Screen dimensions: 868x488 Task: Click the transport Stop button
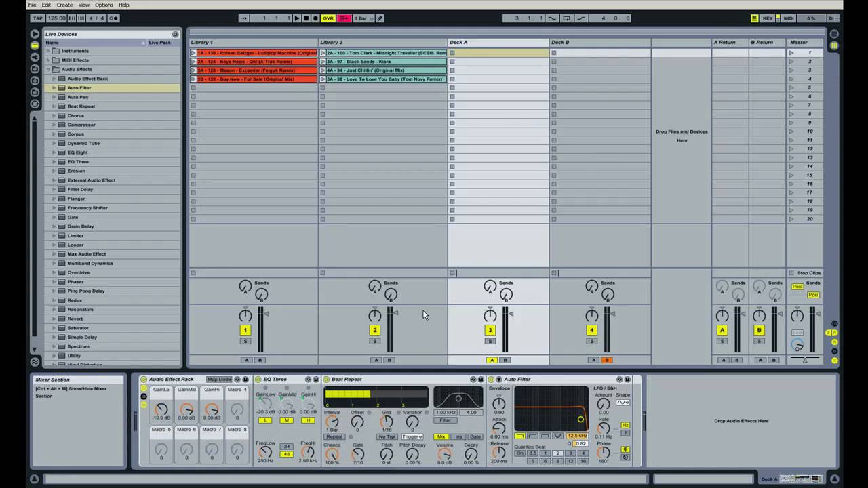coord(307,18)
